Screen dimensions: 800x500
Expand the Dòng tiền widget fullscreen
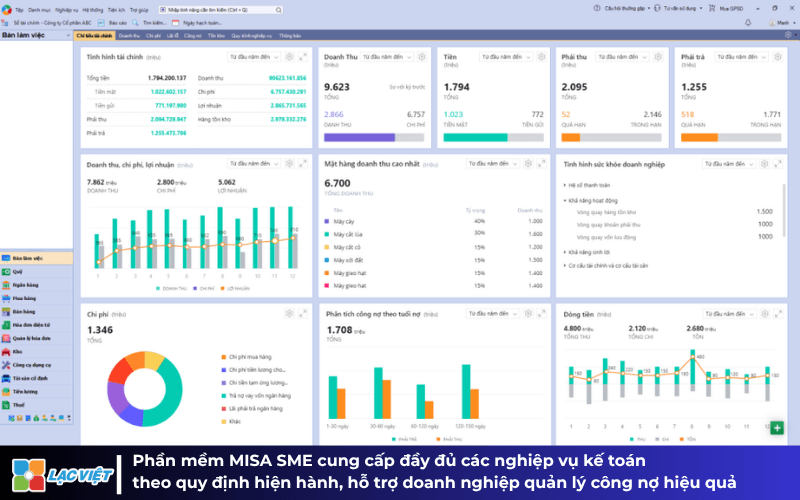pos(778,314)
